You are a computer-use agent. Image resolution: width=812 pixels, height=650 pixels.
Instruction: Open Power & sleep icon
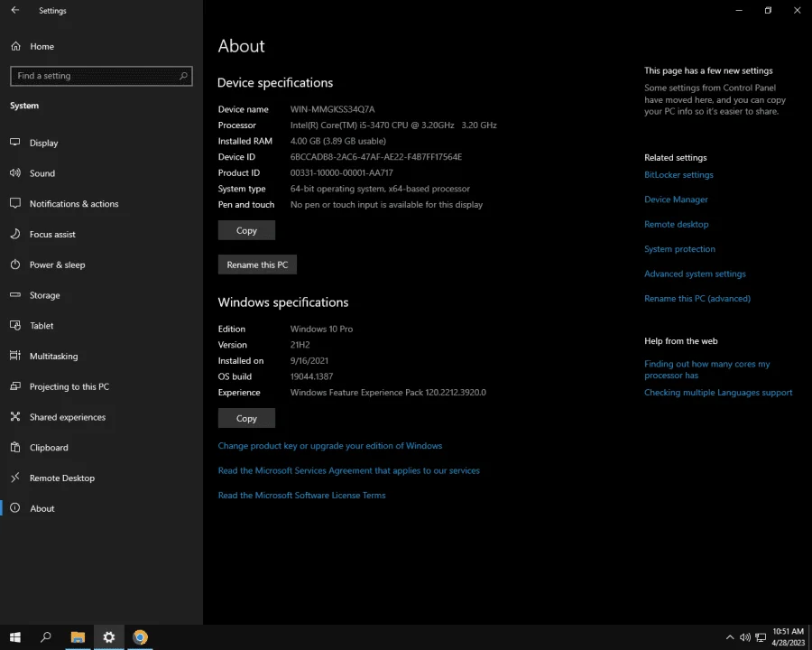point(15,265)
